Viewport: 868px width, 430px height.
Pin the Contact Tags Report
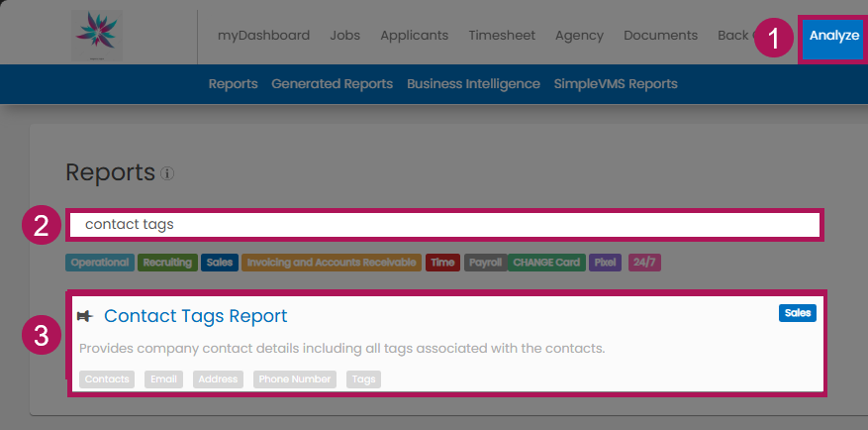pos(85,316)
